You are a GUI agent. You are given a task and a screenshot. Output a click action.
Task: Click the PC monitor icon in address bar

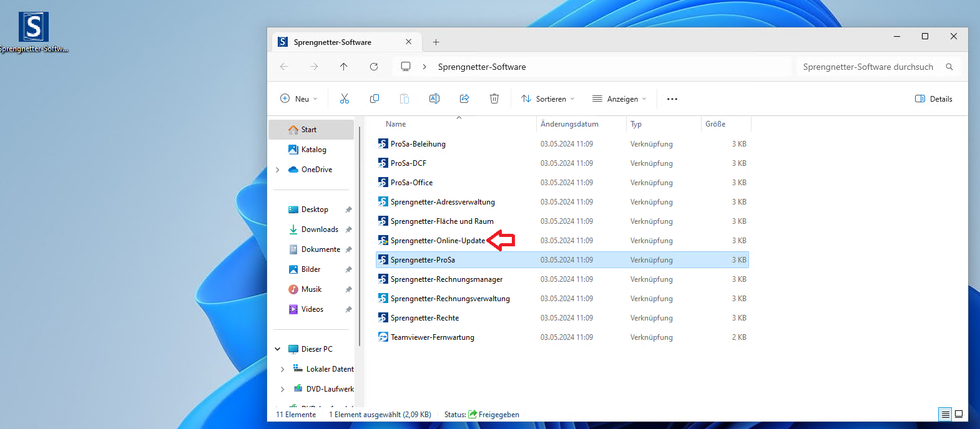coord(406,67)
